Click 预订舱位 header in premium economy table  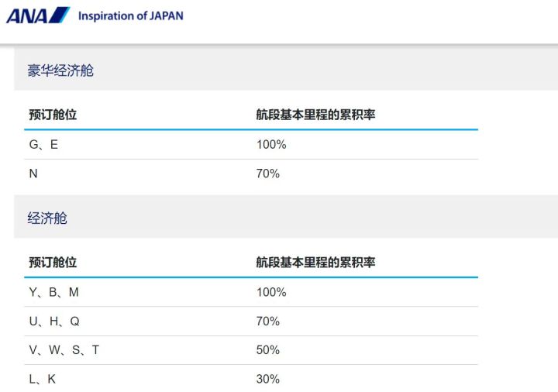(53, 115)
